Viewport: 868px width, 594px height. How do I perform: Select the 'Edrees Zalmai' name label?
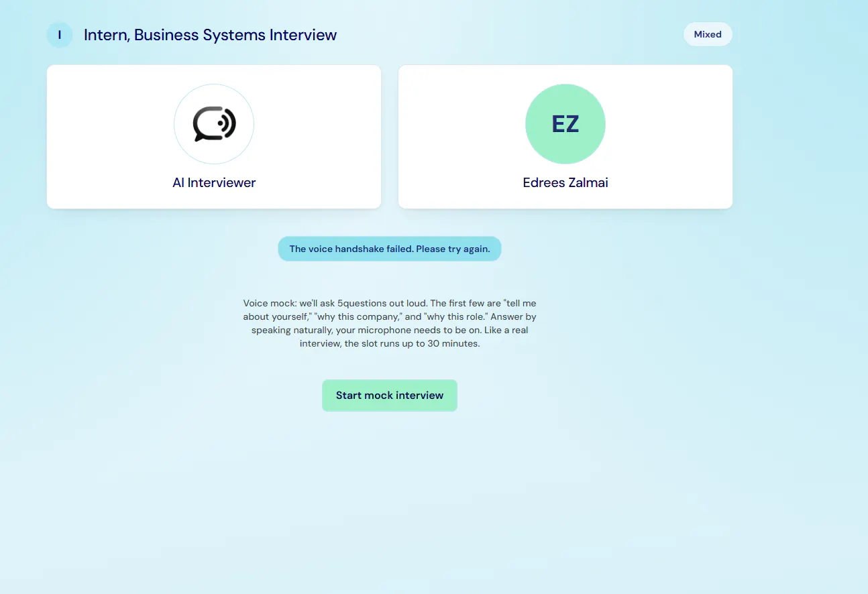(x=565, y=182)
